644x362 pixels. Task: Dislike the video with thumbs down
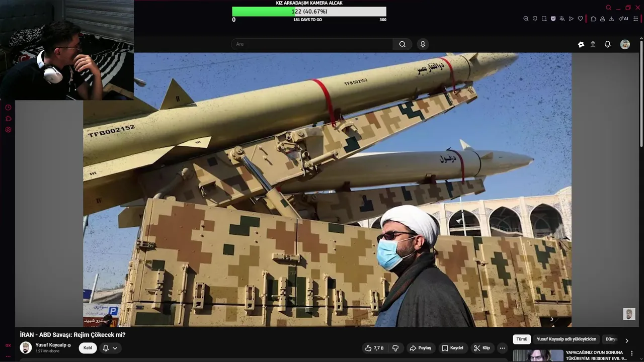395,348
